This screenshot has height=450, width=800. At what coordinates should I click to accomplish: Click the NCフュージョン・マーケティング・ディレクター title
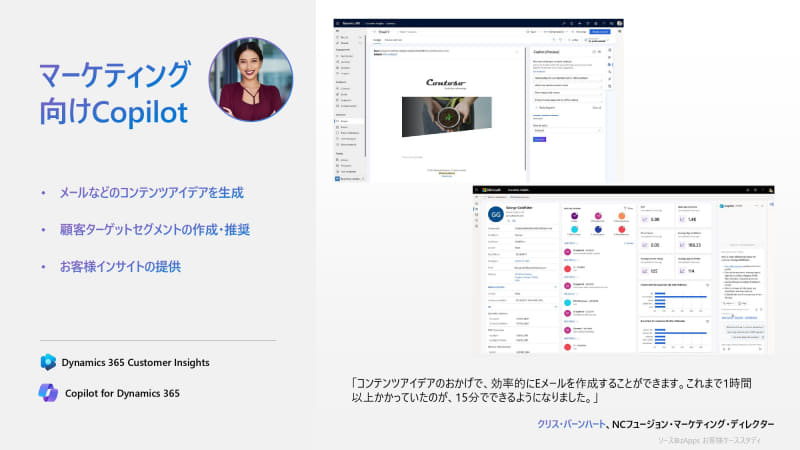click(x=693, y=424)
